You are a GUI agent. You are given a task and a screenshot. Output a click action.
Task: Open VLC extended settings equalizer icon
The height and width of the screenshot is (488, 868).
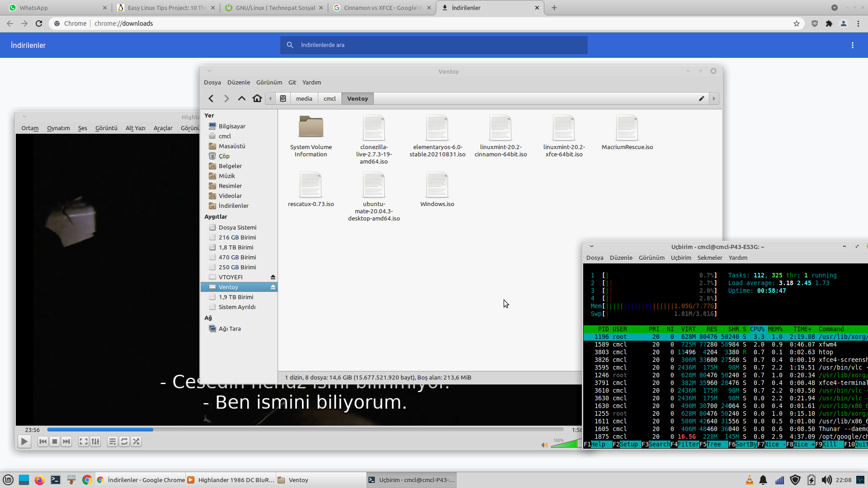tap(95, 441)
